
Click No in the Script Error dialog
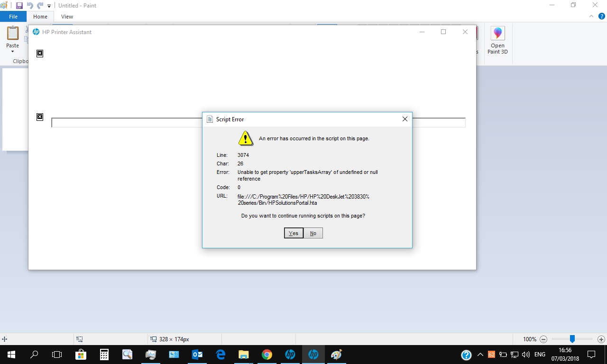click(x=313, y=233)
